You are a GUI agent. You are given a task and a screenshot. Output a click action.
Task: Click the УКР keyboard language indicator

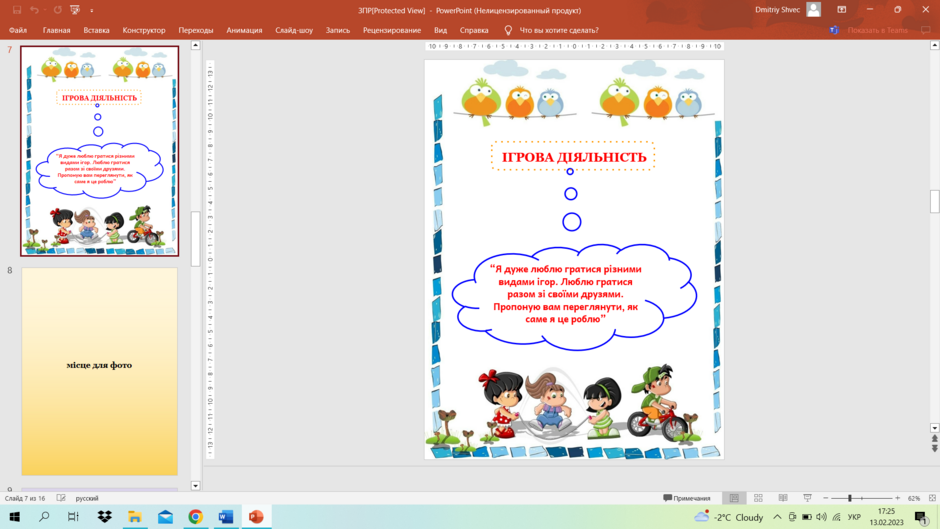point(854,517)
